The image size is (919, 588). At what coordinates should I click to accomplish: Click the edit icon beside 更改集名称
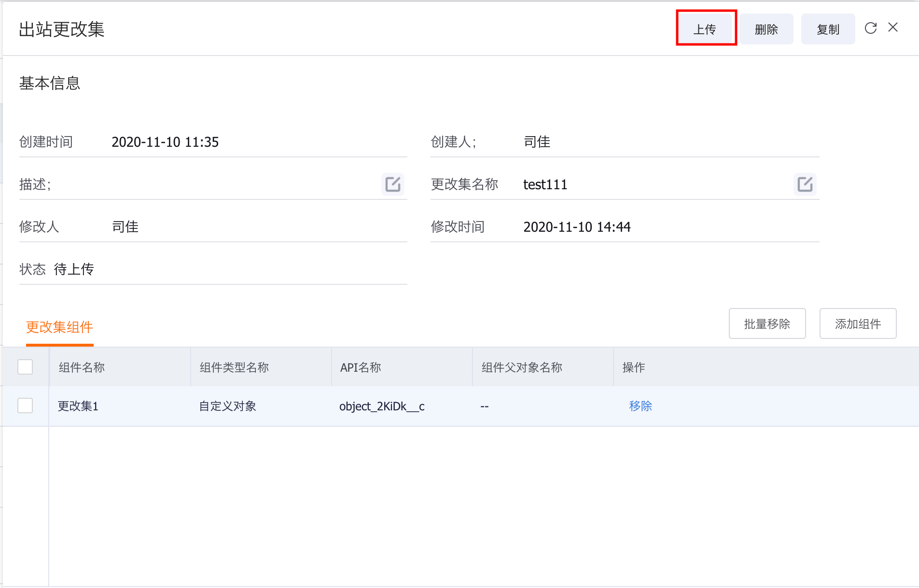point(805,184)
